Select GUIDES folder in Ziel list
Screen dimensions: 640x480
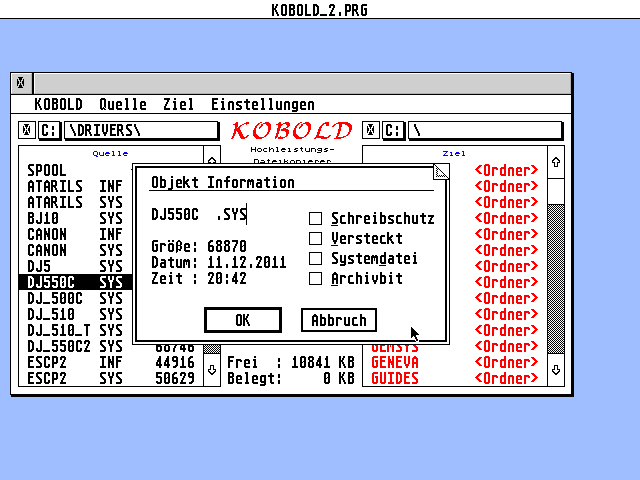(455, 378)
